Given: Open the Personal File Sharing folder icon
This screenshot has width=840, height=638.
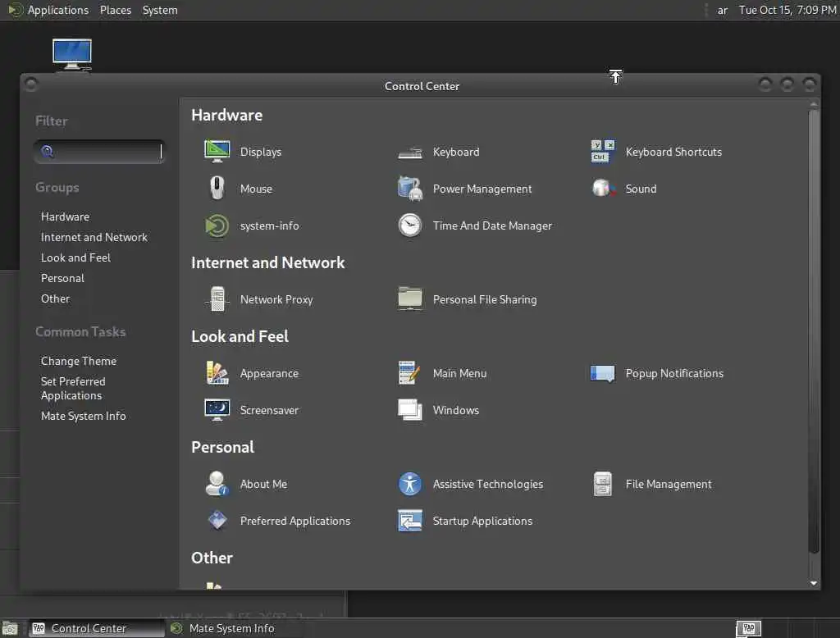Looking at the screenshot, I should (x=410, y=298).
